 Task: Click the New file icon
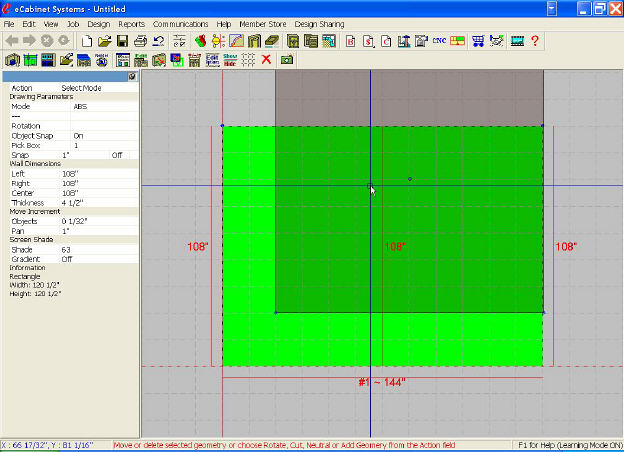pos(87,41)
